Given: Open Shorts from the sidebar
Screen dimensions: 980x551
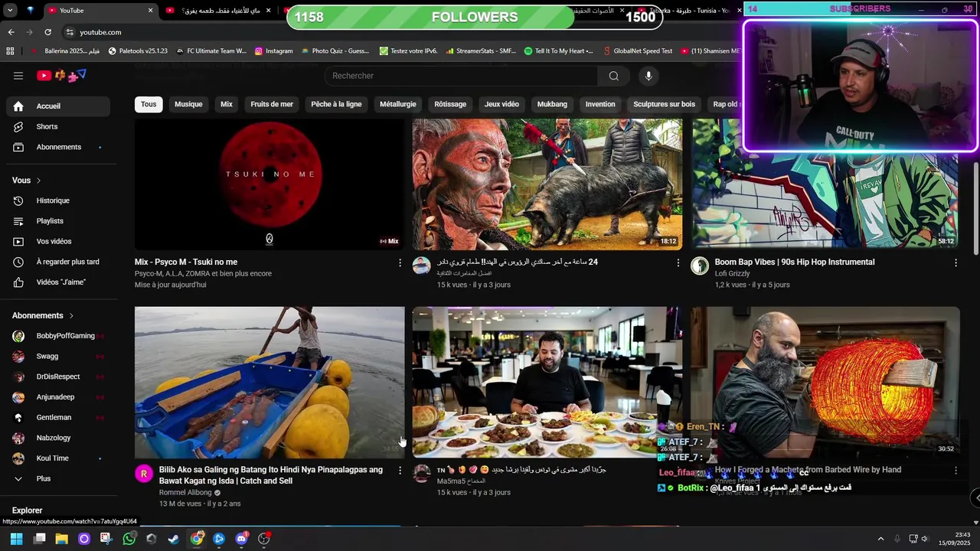Looking at the screenshot, I should coord(58,126).
